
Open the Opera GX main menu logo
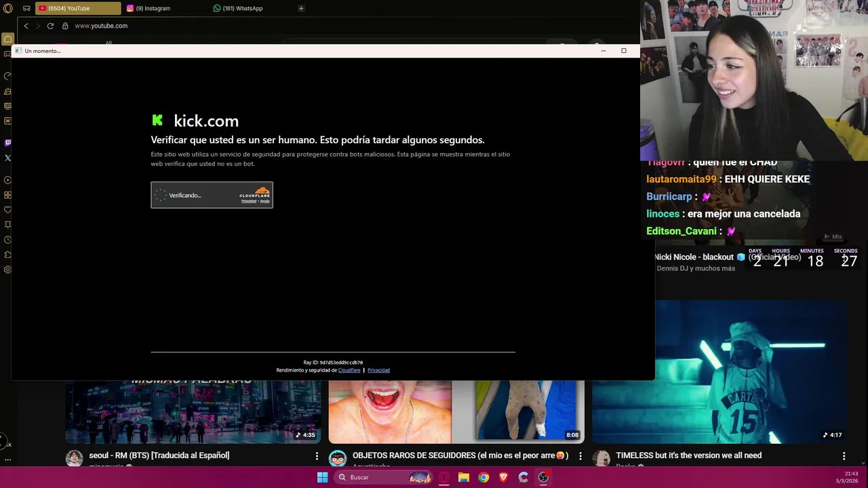8,8
